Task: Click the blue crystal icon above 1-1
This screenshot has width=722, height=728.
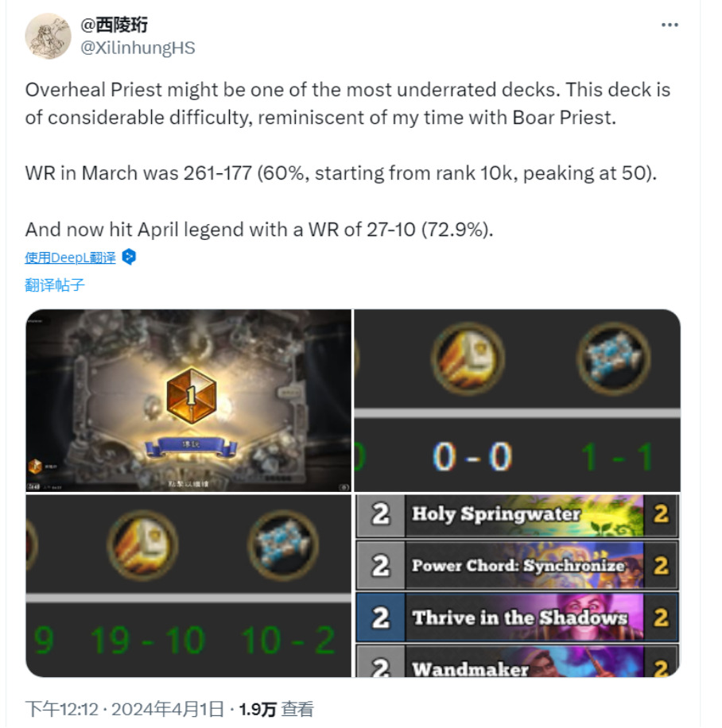Action: click(x=613, y=359)
